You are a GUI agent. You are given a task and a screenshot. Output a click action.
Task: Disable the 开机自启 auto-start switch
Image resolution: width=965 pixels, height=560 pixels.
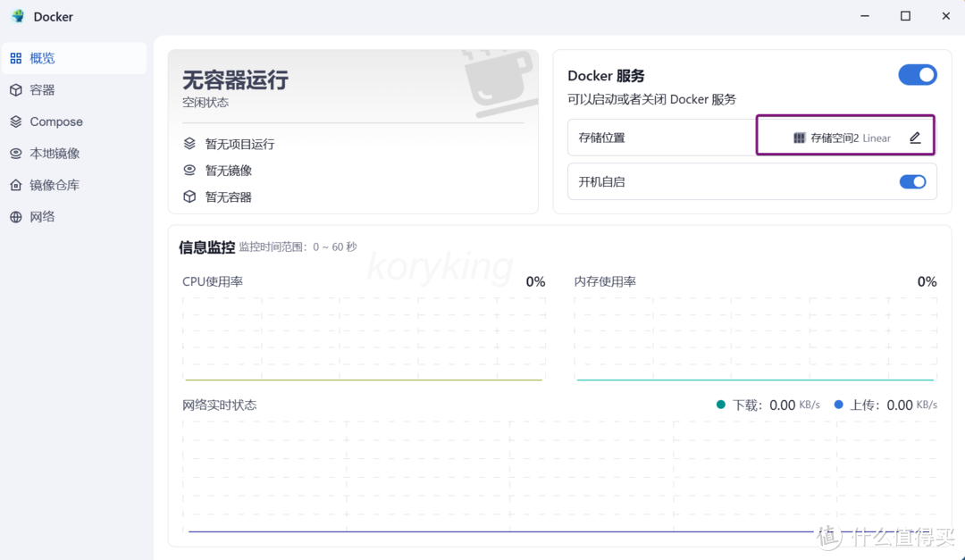(912, 181)
